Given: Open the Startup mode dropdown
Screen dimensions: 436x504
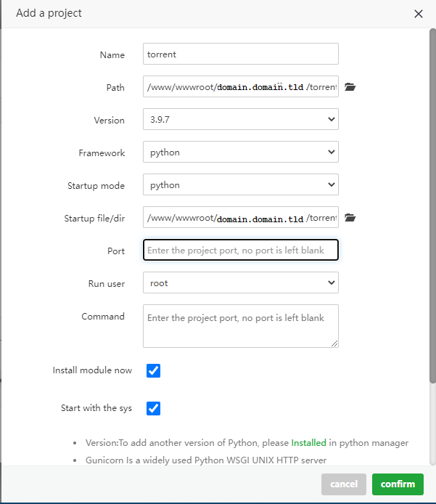Looking at the screenshot, I should (x=240, y=185).
